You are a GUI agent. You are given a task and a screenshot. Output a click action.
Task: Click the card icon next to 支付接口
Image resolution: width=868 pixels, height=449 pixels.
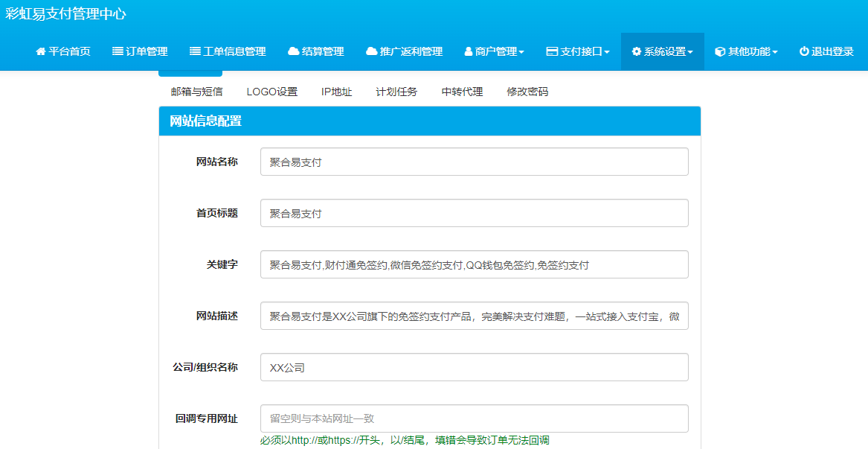[553, 51]
